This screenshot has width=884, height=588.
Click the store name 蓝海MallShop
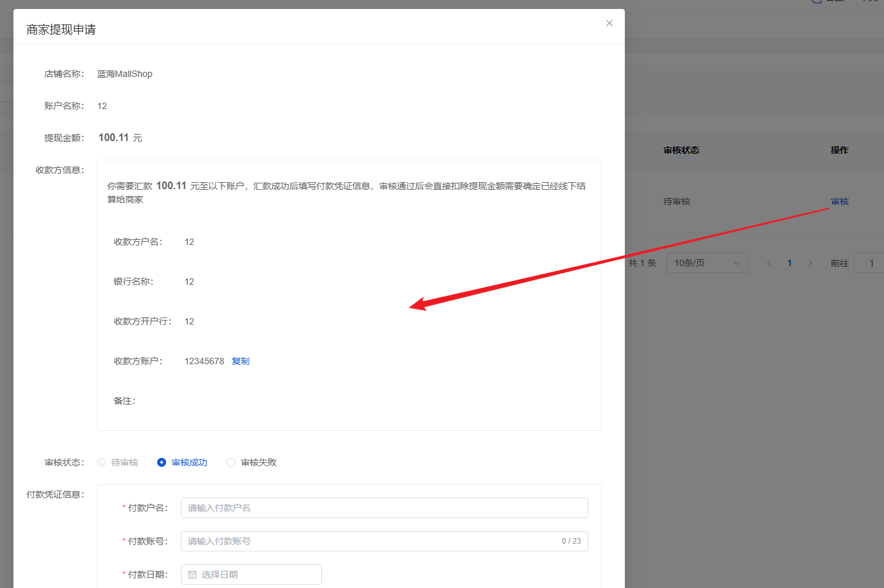(x=125, y=74)
